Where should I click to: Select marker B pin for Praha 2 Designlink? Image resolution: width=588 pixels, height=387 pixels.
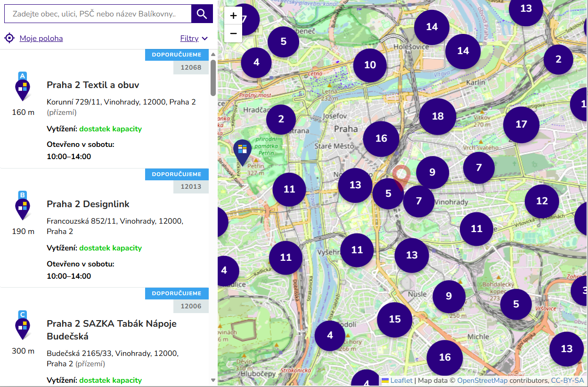23,206
